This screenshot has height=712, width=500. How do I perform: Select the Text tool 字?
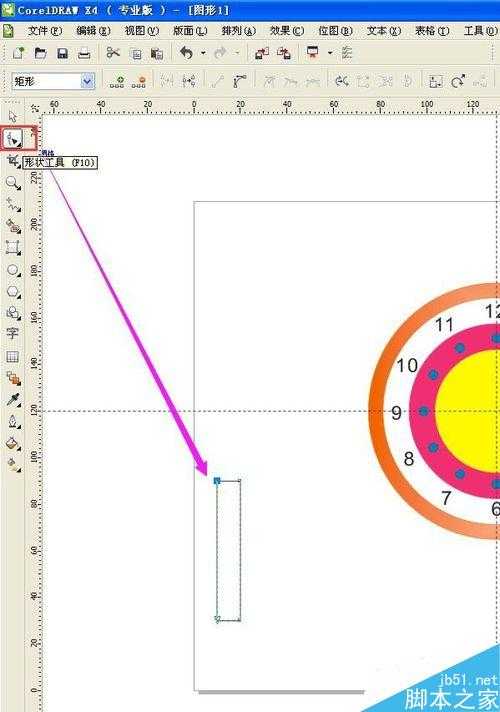click(12, 333)
